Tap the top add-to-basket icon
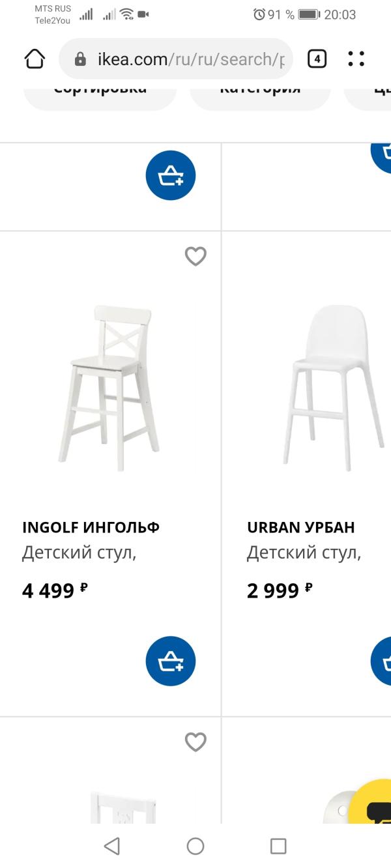 coord(170,175)
